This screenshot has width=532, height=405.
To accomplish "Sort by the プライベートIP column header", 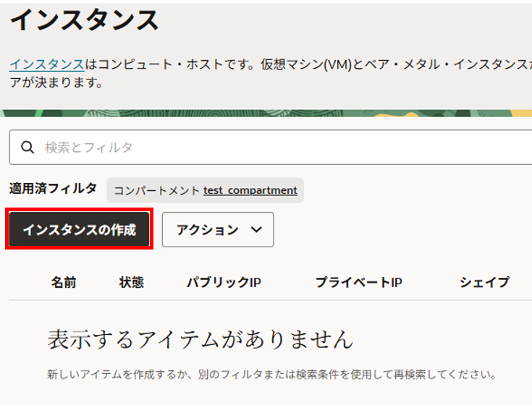I will click(x=358, y=282).
